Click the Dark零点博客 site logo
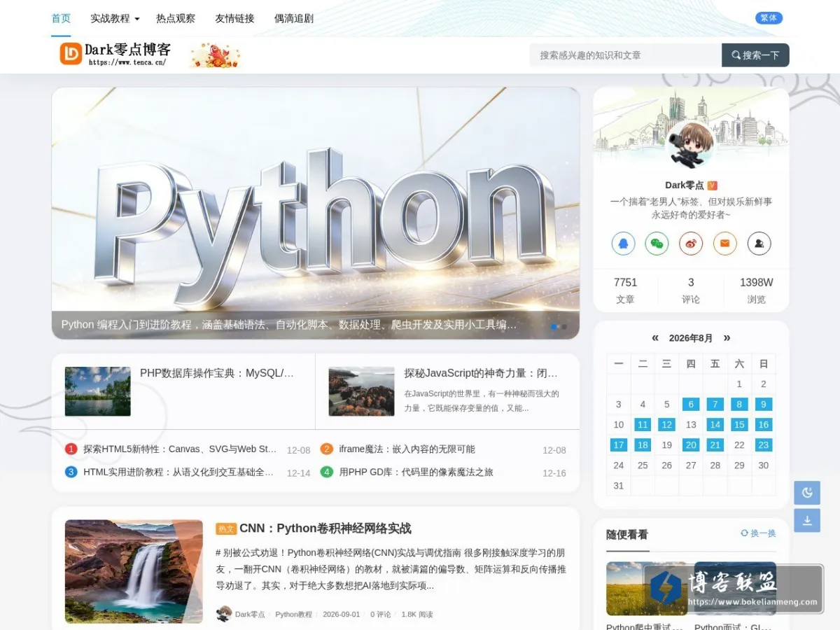This screenshot has height=630, width=840. (x=115, y=54)
